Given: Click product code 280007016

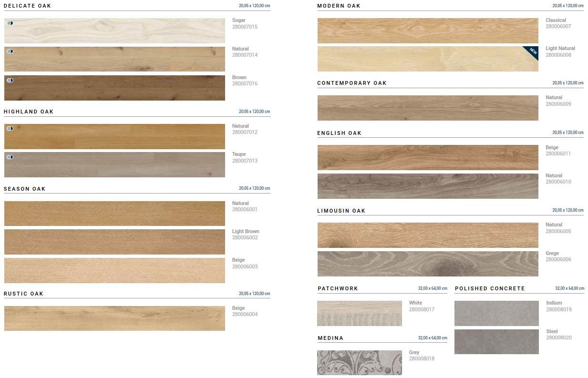Looking at the screenshot, I should 245,83.
